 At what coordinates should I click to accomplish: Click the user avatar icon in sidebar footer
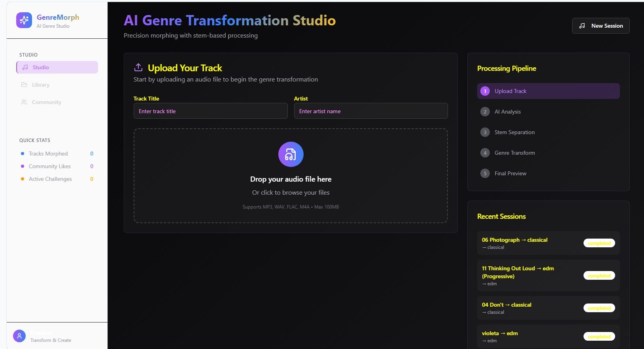click(x=19, y=336)
